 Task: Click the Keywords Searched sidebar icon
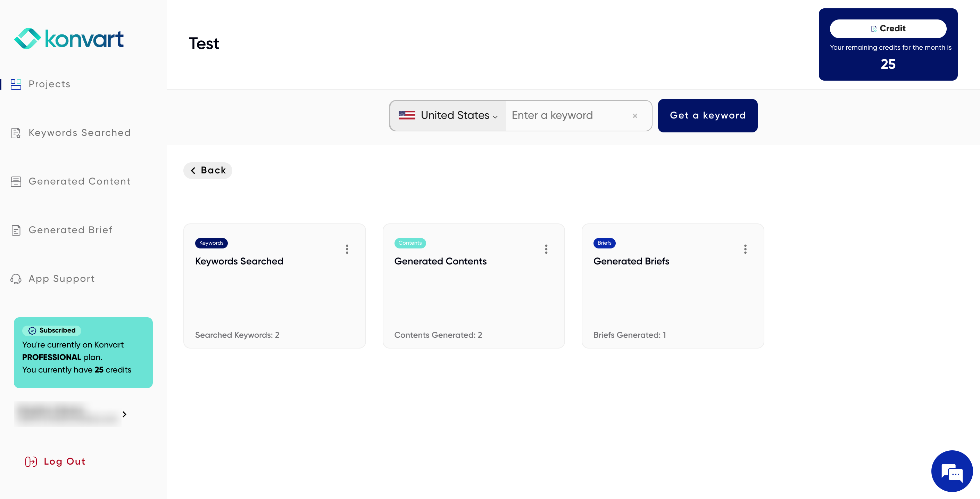click(x=15, y=133)
